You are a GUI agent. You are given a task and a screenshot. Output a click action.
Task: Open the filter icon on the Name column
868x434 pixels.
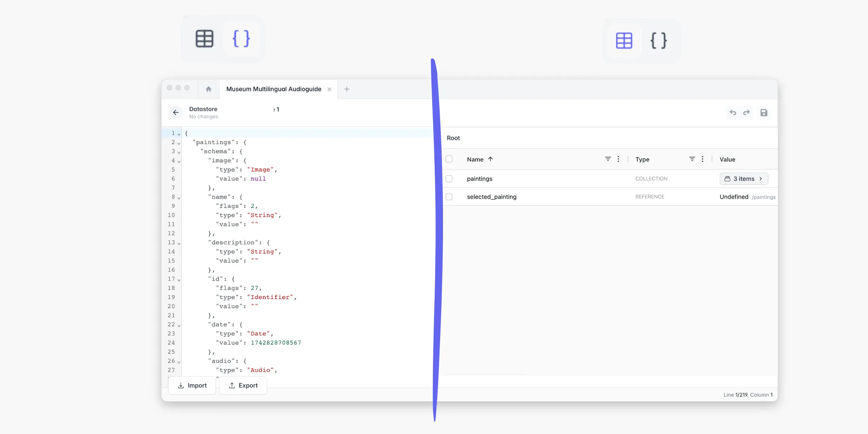tap(608, 159)
